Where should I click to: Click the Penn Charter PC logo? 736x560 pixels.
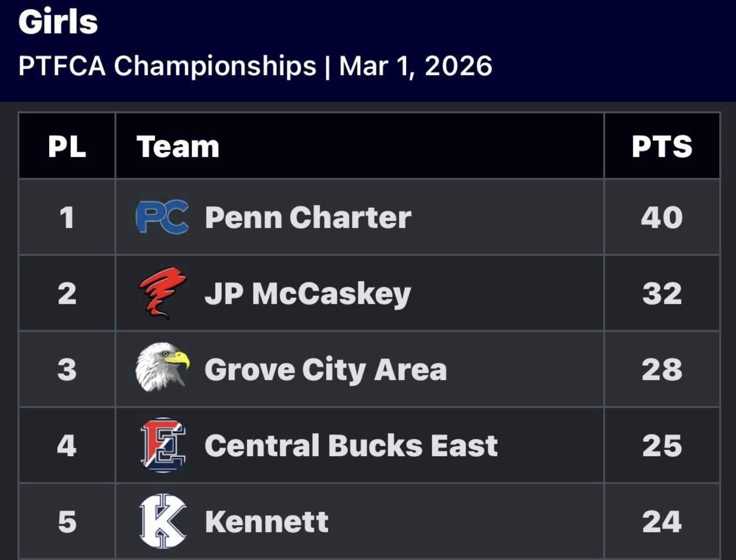click(x=162, y=217)
